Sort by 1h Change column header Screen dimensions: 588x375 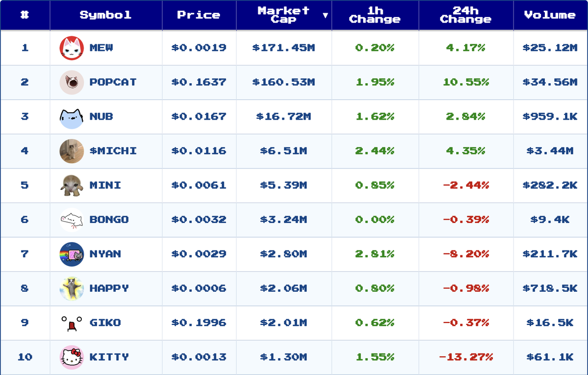(x=375, y=15)
